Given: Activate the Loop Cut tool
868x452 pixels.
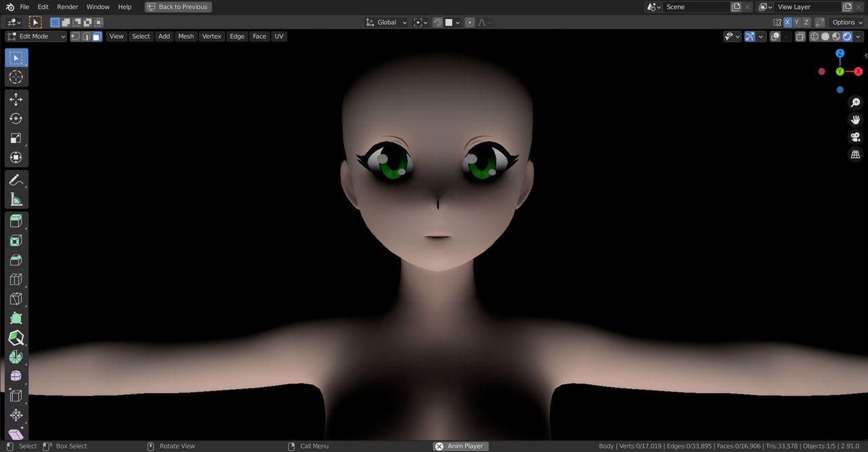Looking at the screenshot, I should (16, 279).
